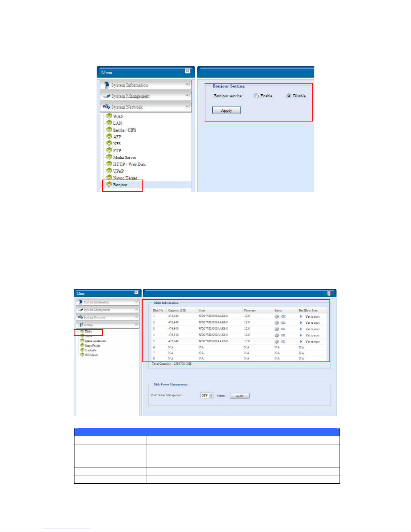Click the Capacity (MB) column header
The width and height of the screenshot is (411, 532).
coord(177,310)
